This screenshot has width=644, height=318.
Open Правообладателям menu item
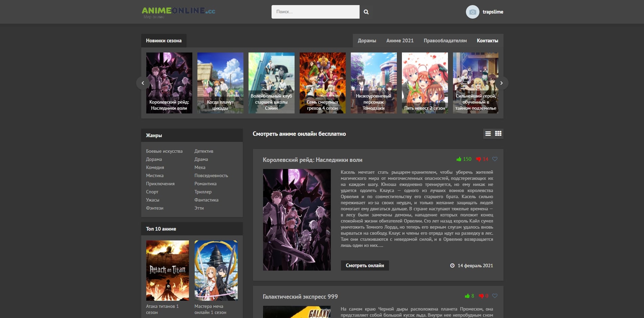point(445,41)
